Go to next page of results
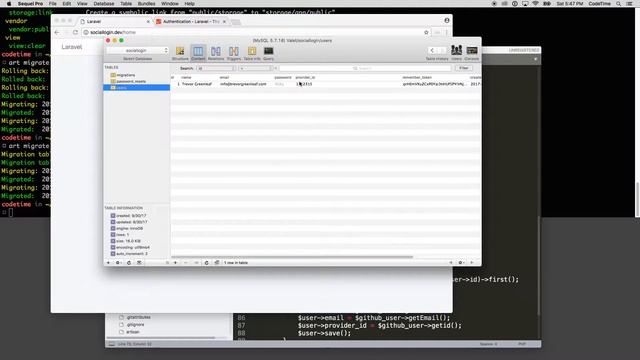Image resolution: width=640 pixels, height=360 pixels. [472, 263]
